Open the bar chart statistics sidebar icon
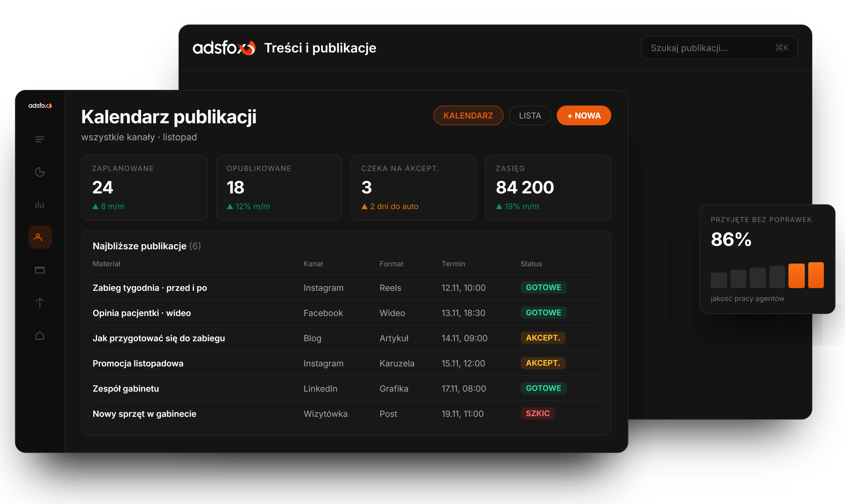The width and height of the screenshot is (845, 504). tap(40, 204)
